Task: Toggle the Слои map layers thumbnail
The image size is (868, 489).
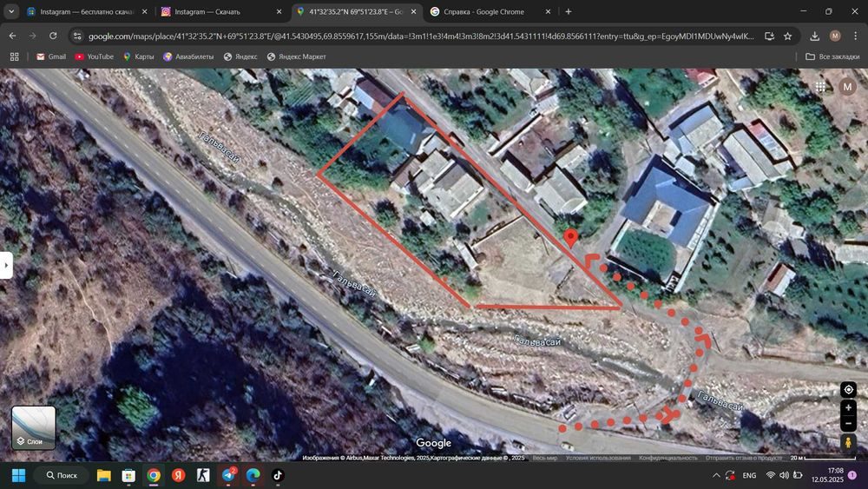Action: click(34, 427)
